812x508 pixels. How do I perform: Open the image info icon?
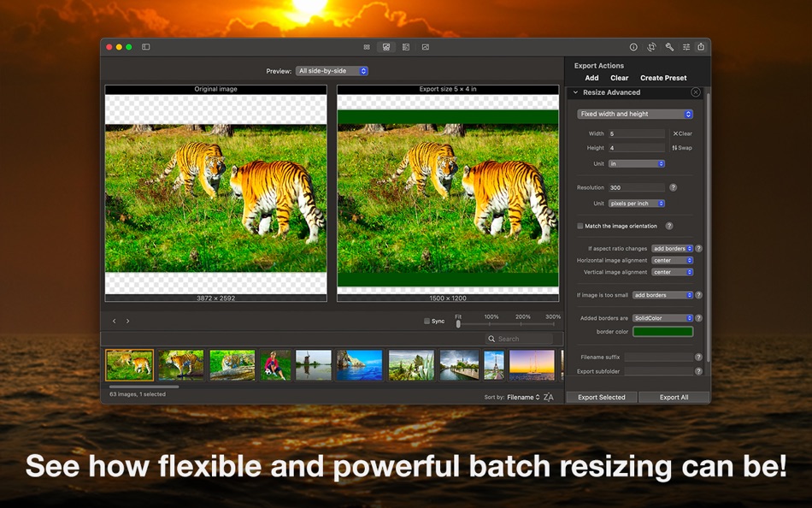click(x=633, y=47)
